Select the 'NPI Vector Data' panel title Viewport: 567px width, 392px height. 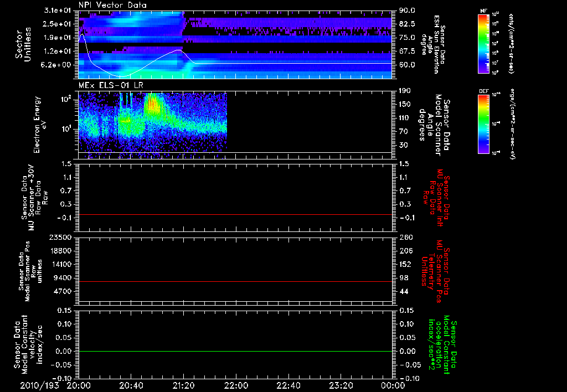(x=113, y=5)
